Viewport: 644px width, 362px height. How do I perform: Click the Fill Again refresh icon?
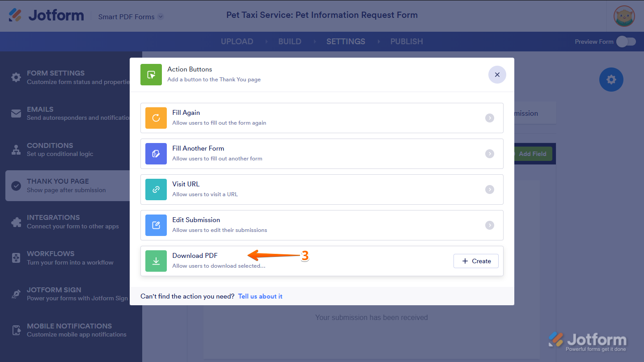[x=156, y=118]
